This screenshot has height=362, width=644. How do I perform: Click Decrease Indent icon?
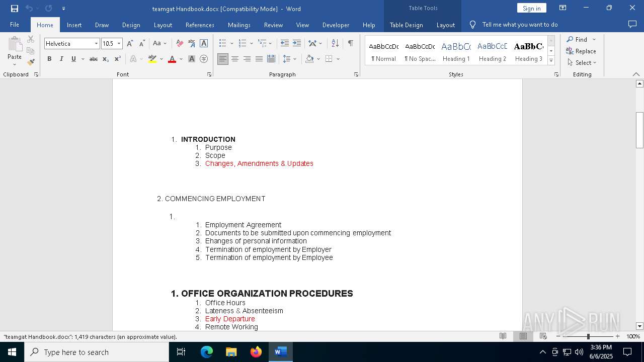point(285,43)
